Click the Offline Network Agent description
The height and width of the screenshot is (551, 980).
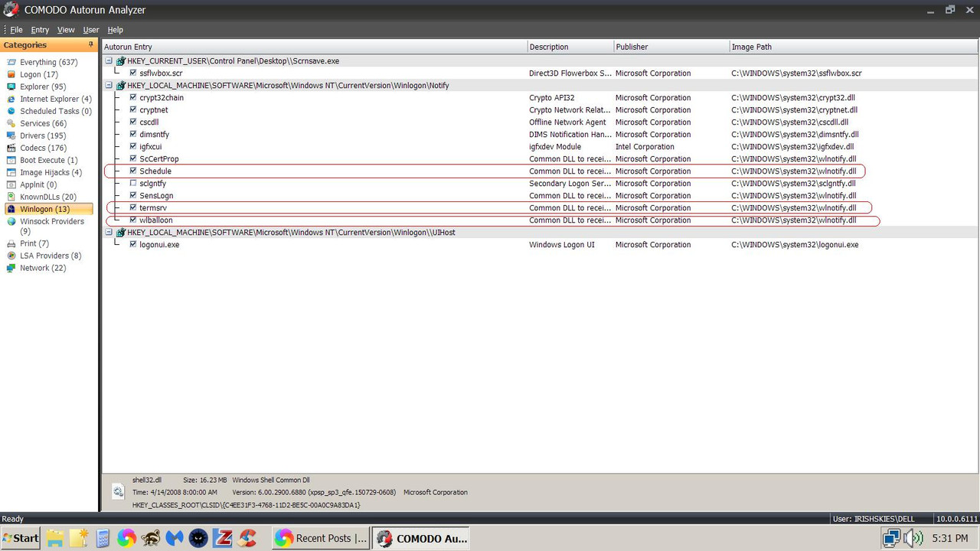[567, 122]
